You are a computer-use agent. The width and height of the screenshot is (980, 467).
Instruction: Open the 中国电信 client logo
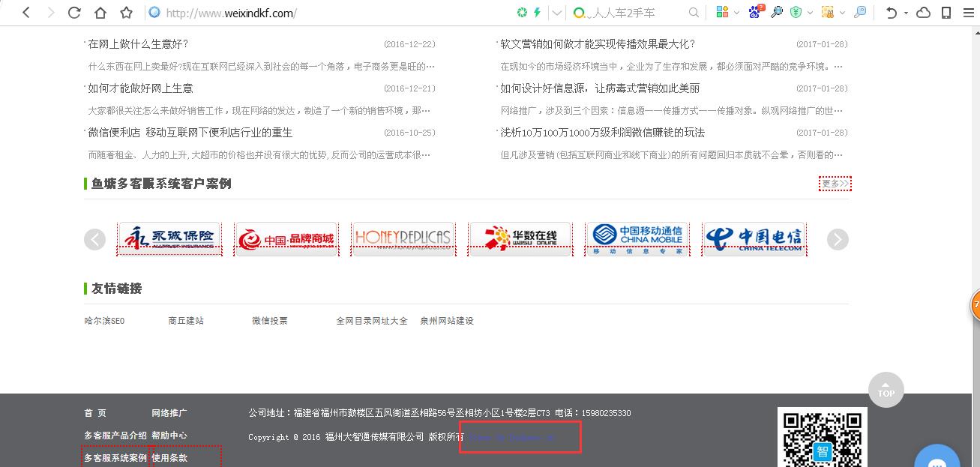(754, 239)
